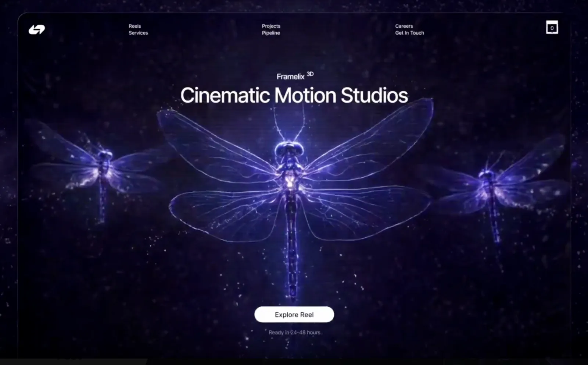Click the white device icon top right
This screenshot has height=365, width=588.
[x=552, y=28]
